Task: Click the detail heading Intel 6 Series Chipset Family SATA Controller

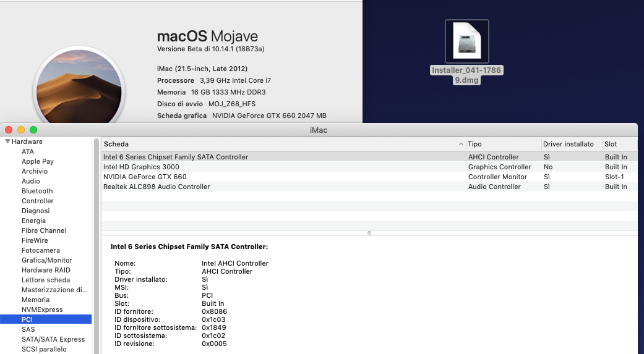Action: click(189, 247)
